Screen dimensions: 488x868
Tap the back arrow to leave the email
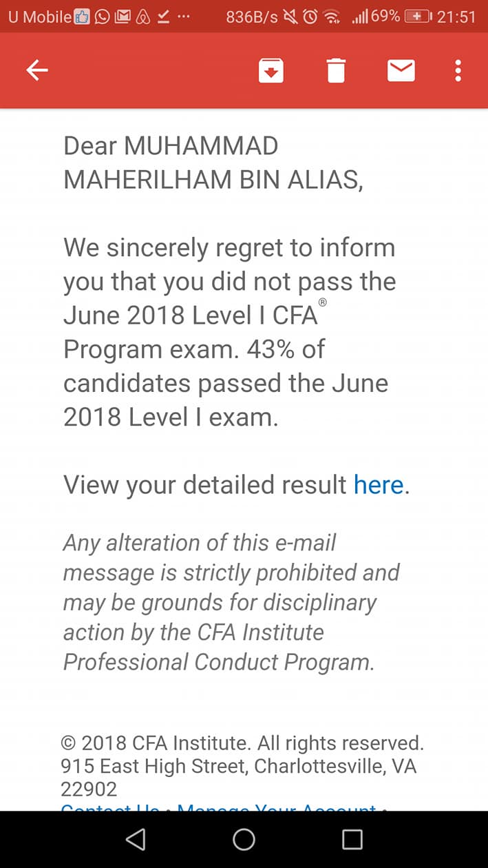point(37,70)
